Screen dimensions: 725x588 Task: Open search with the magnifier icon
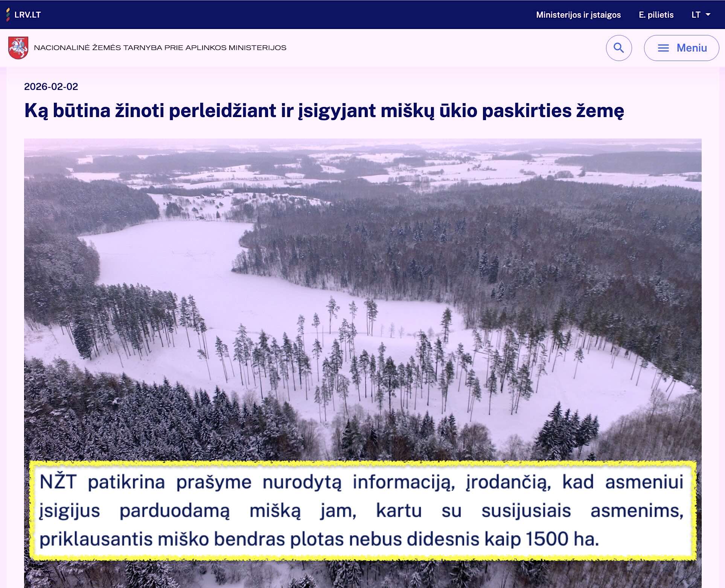click(x=618, y=48)
